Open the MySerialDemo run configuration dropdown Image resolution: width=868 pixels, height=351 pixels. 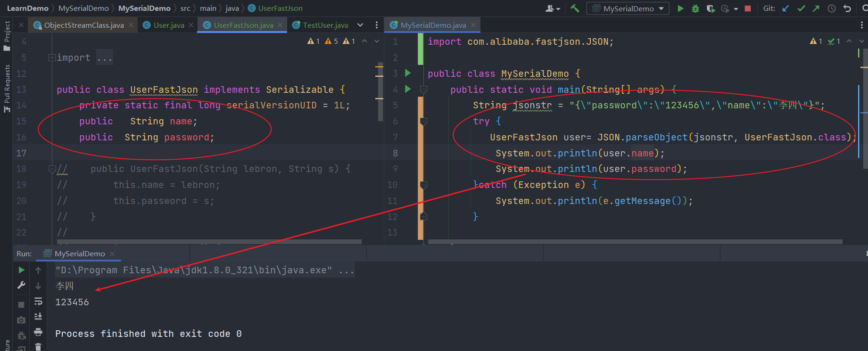click(x=628, y=8)
